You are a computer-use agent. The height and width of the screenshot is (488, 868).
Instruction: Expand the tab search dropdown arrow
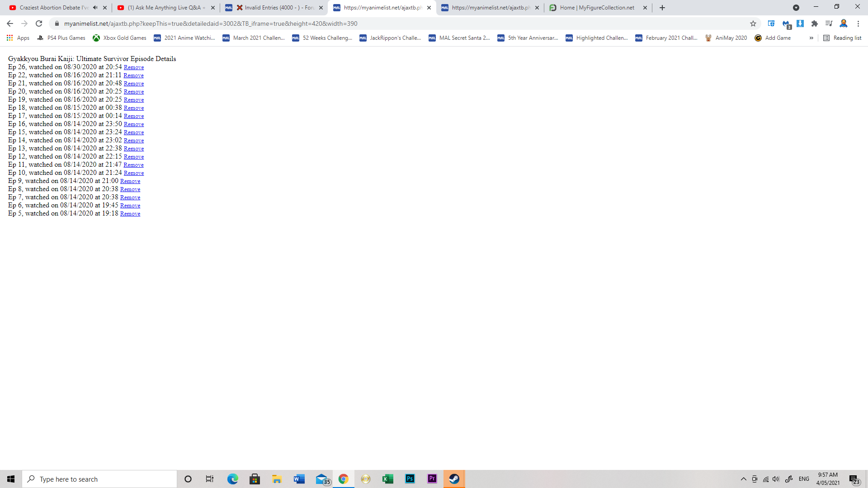[x=796, y=8]
